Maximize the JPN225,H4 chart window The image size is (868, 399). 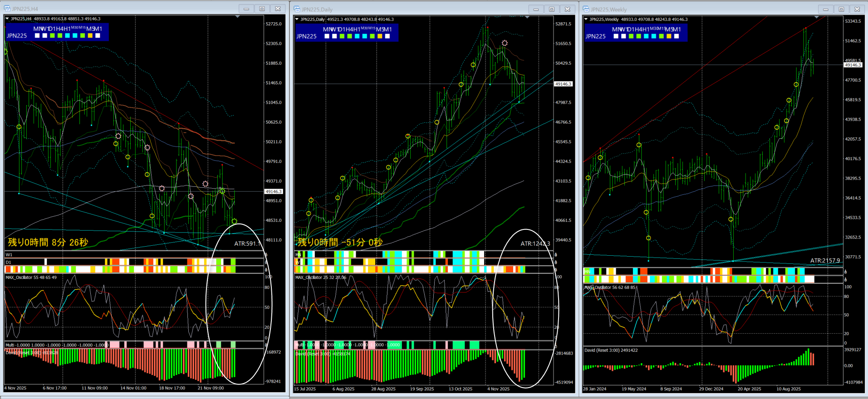pos(262,9)
